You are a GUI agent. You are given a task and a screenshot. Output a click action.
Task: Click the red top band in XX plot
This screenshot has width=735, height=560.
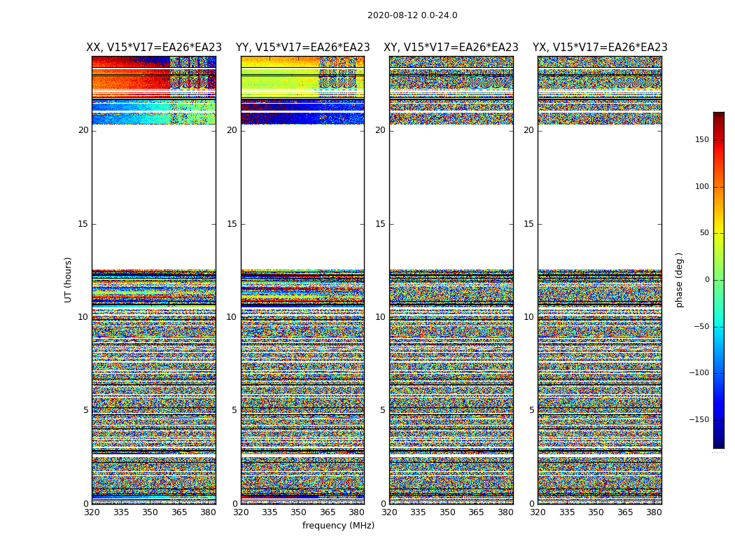[x=130, y=80]
